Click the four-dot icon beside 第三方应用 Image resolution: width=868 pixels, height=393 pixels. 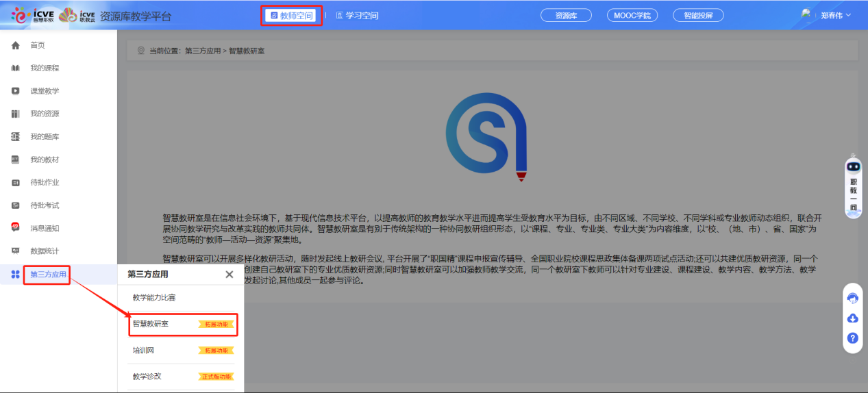(x=16, y=275)
